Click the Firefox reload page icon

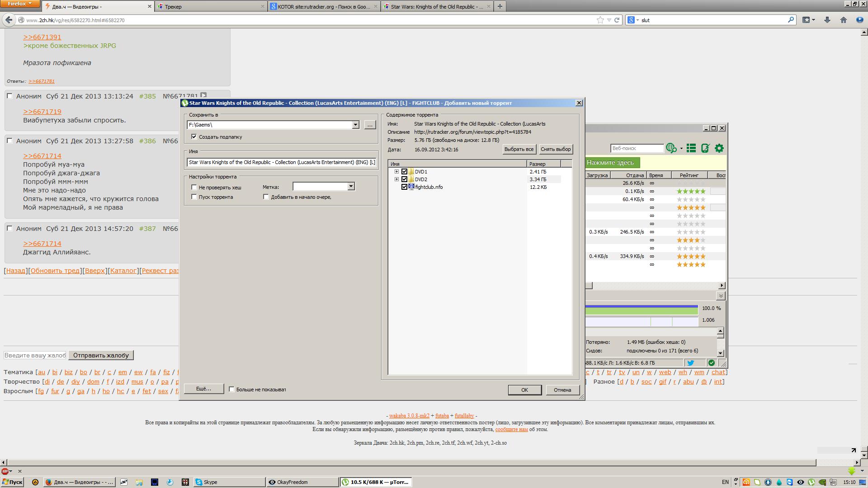click(x=617, y=20)
